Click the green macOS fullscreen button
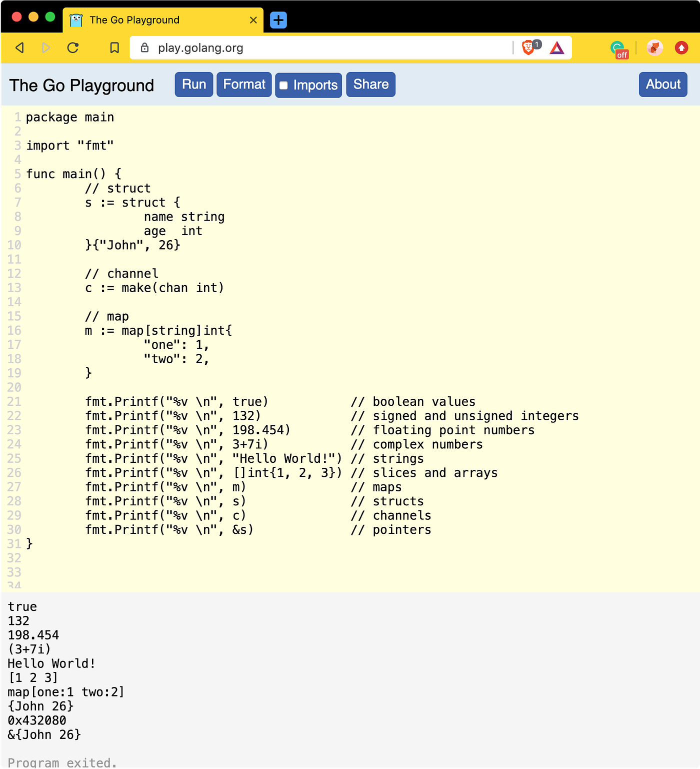The image size is (700, 769). click(x=50, y=17)
